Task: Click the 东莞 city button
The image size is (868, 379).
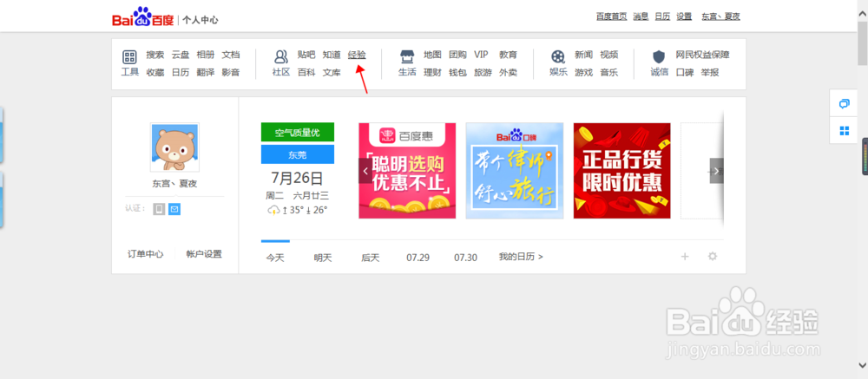Action: coord(298,154)
